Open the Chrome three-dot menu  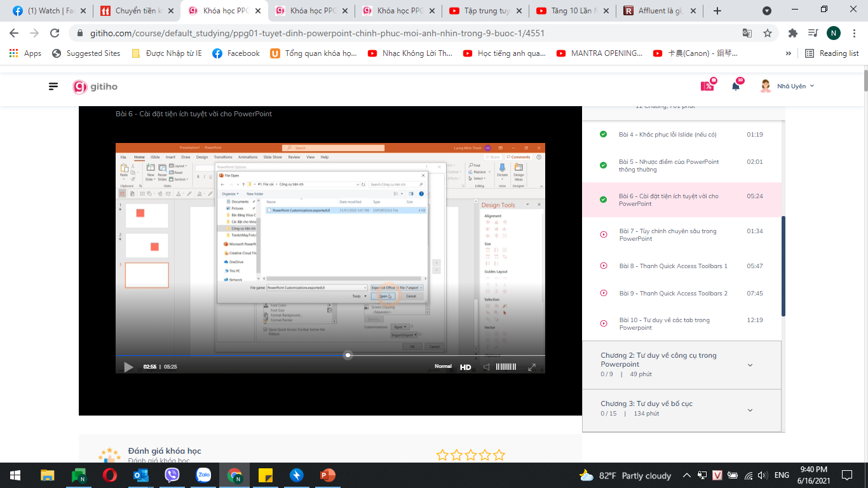click(x=854, y=33)
